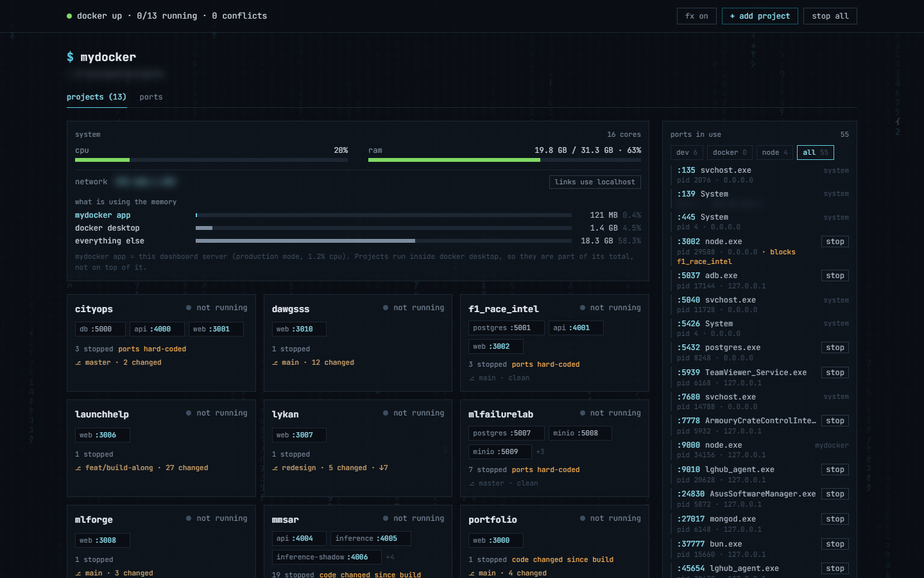
Task: Open mlfailurelab minio :5008 chip
Action: click(580, 433)
